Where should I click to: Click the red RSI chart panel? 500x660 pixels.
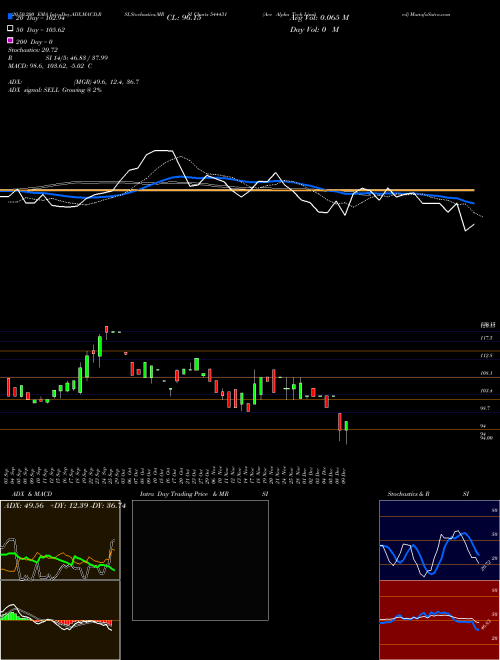click(439, 620)
